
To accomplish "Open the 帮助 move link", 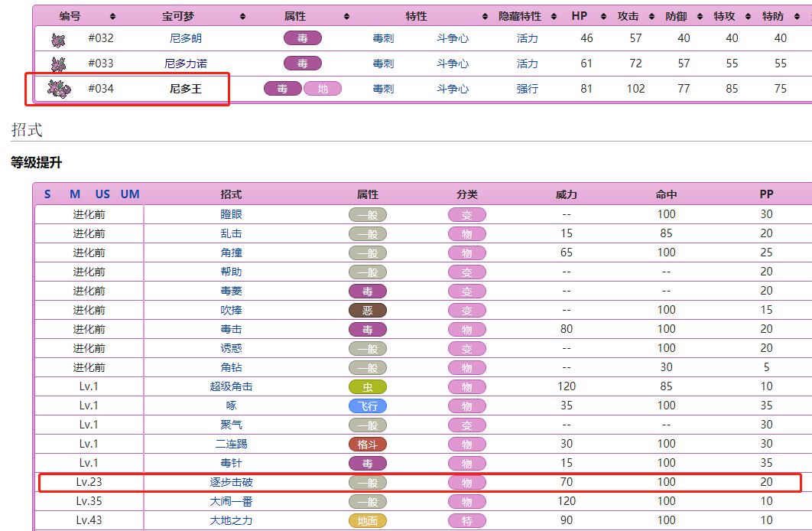I will click(231, 272).
